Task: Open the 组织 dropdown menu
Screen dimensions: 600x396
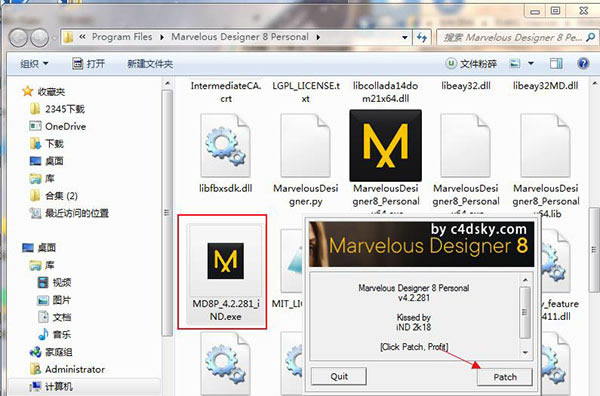Action: coord(34,64)
